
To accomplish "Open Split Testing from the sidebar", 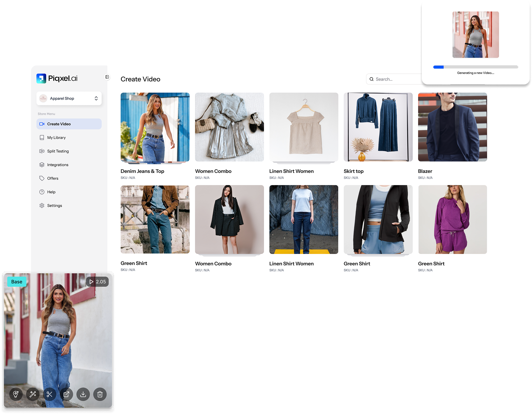I will click(x=58, y=151).
